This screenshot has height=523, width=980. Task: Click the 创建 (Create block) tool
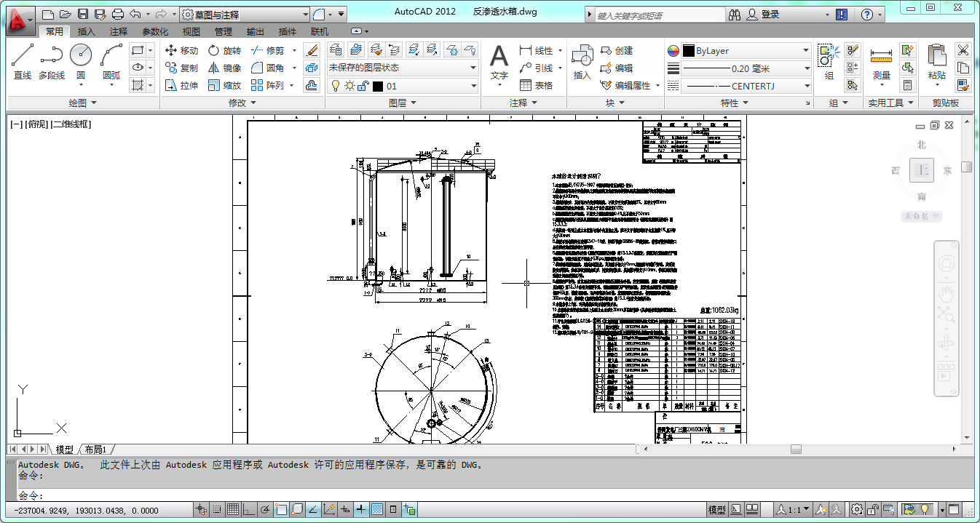617,50
